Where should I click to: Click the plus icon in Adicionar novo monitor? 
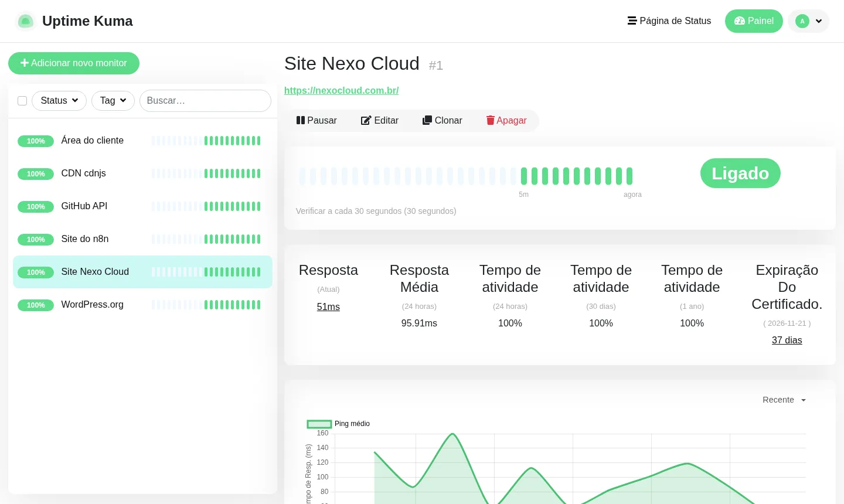coord(25,63)
